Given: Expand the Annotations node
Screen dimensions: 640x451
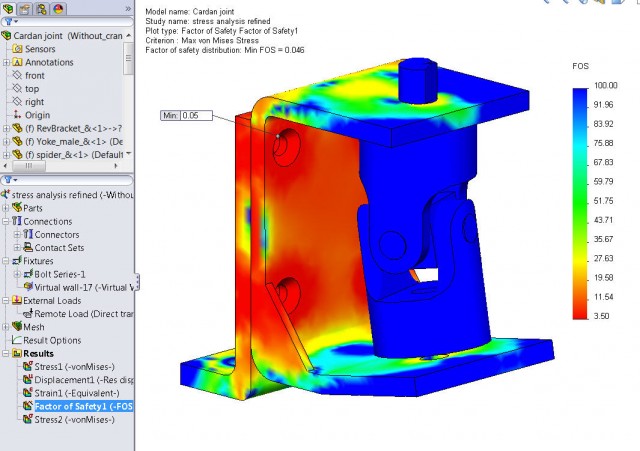Looking at the screenshot, I should [x=6, y=62].
